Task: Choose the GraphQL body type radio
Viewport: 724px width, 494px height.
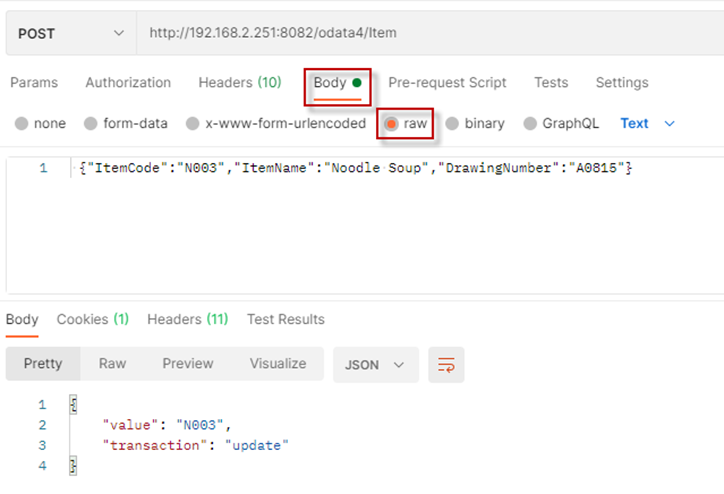Action: pyautogui.click(x=530, y=124)
